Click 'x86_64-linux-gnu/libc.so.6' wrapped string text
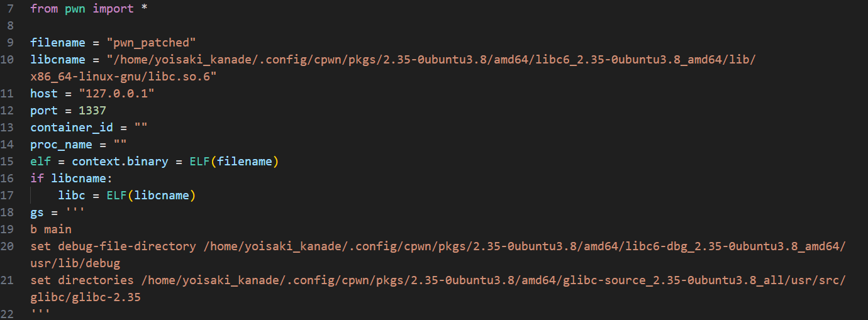The image size is (868, 320). pyautogui.click(x=123, y=77)
